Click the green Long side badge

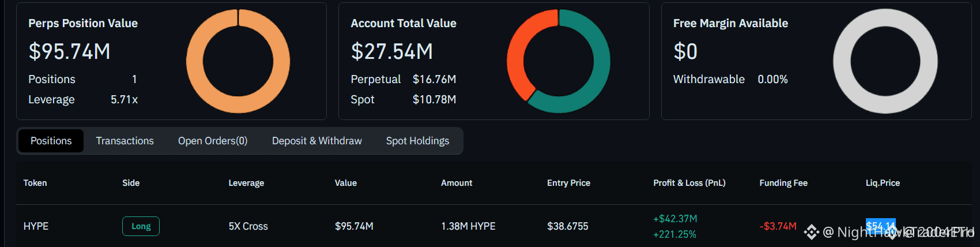141,226
